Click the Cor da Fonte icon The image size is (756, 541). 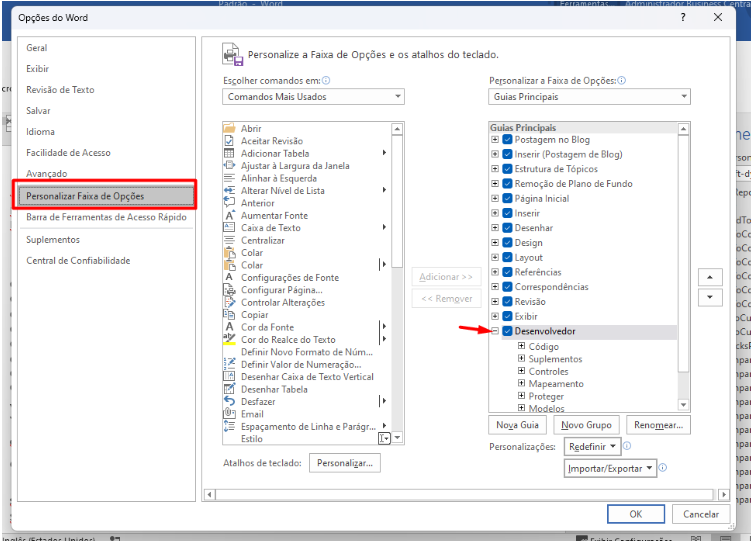coord(230,327)
